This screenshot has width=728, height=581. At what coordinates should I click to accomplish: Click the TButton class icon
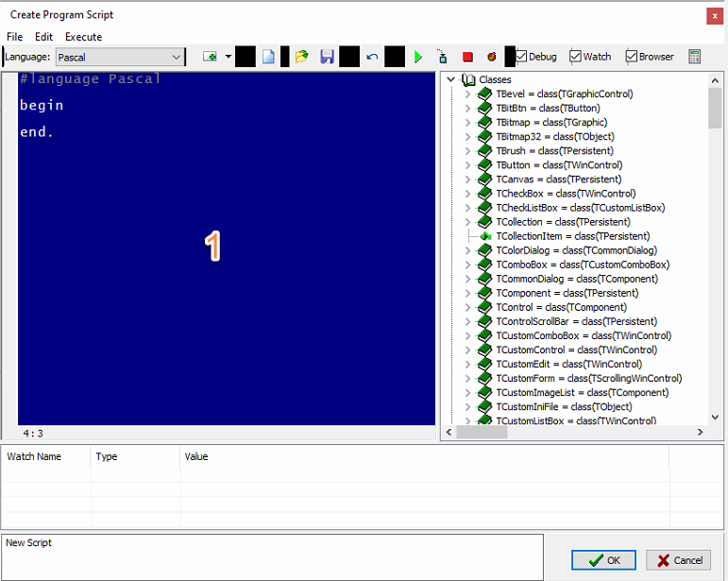point(484,165)
